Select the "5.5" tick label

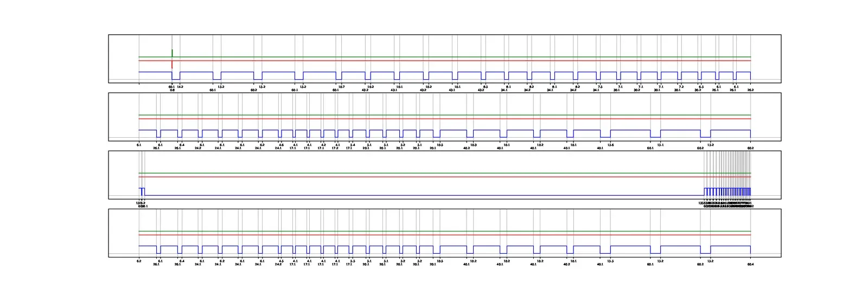(x=353, y=261)
